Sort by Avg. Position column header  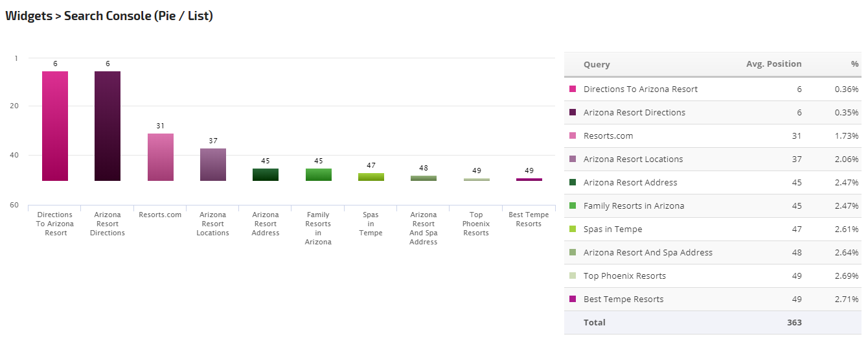[773, 64]
